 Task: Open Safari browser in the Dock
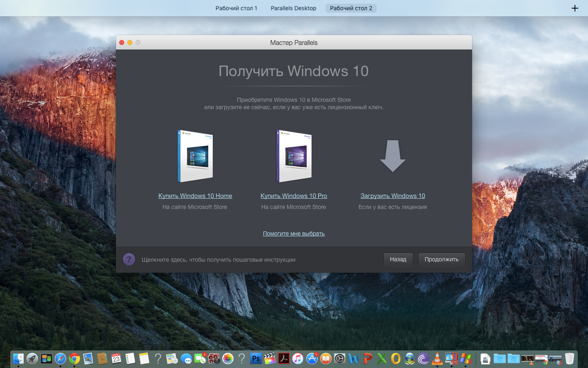tap(60, 359)
